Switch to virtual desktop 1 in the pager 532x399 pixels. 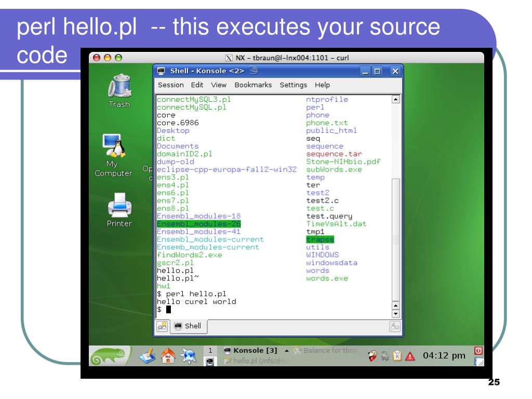(209, 350)
